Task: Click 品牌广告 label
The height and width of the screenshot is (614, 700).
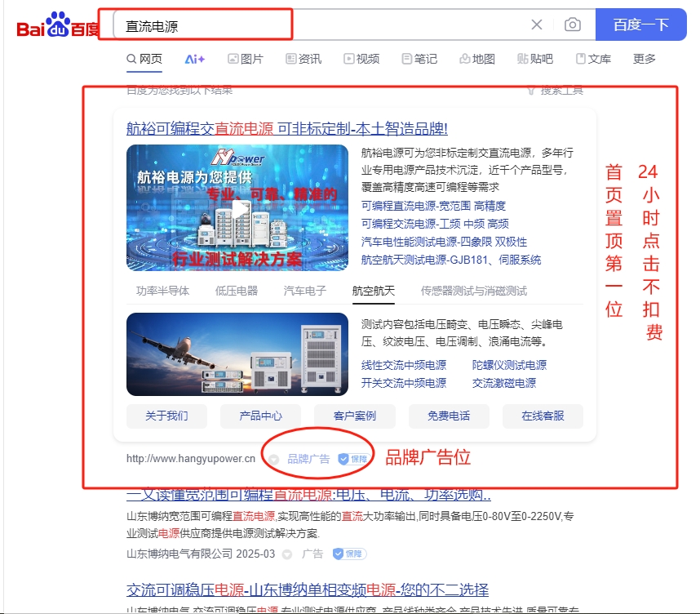Action: [308, 459]
